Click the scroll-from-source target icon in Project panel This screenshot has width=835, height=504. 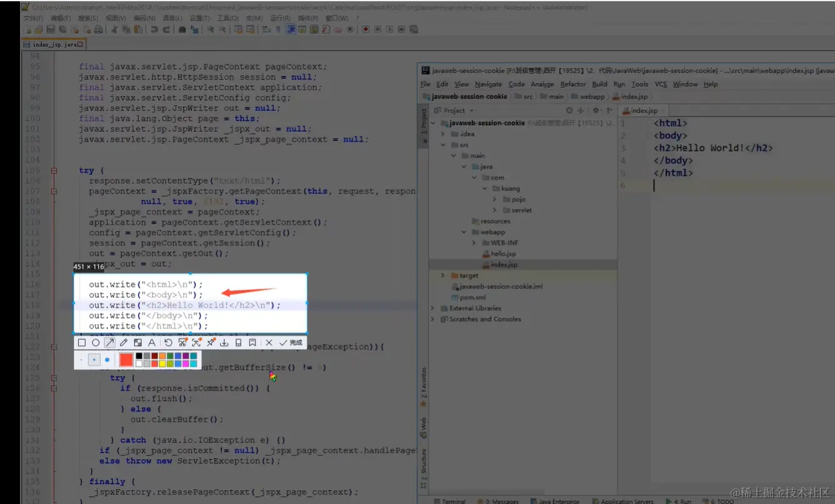569,111
